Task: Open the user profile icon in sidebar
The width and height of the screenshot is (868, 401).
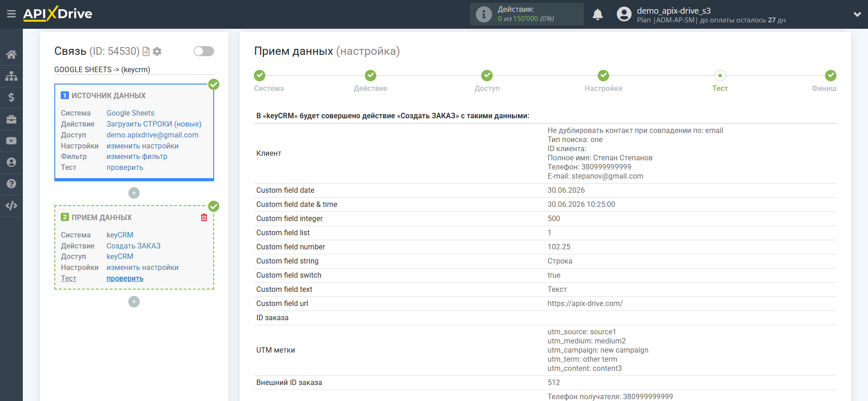Action: (11, 162)
